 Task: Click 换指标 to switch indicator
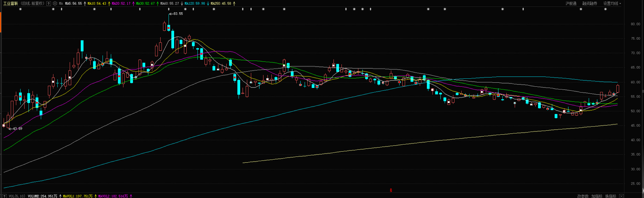click(x=611, y=196)
